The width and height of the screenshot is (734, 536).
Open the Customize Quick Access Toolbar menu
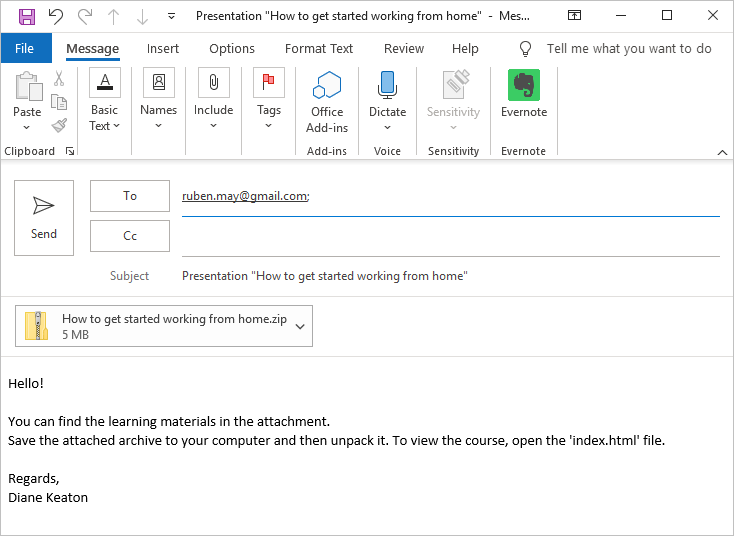click(x=171, y=16)
